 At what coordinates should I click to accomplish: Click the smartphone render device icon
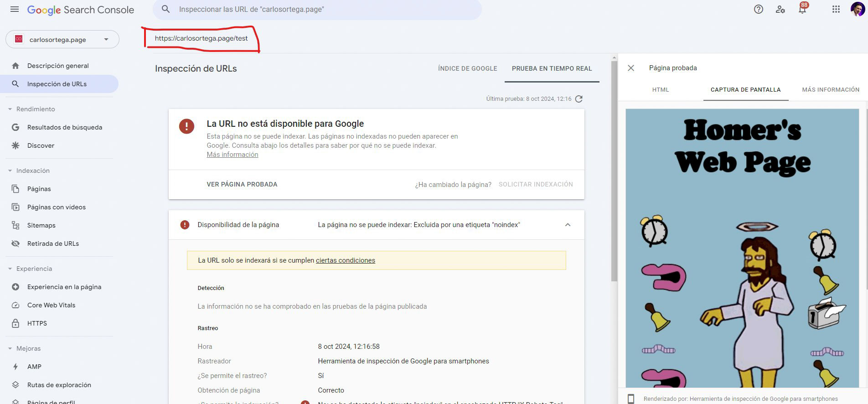click(x=631, y=399)
